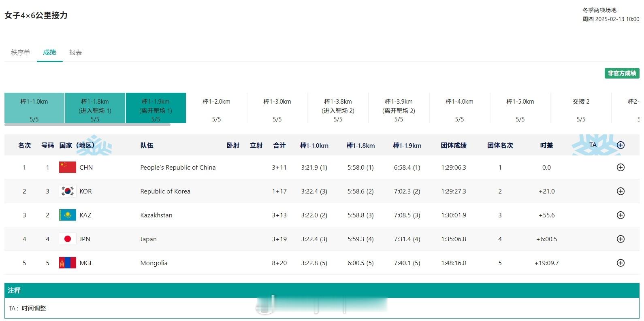Click the 团体成绩 column header

click(x=454, y=145)
